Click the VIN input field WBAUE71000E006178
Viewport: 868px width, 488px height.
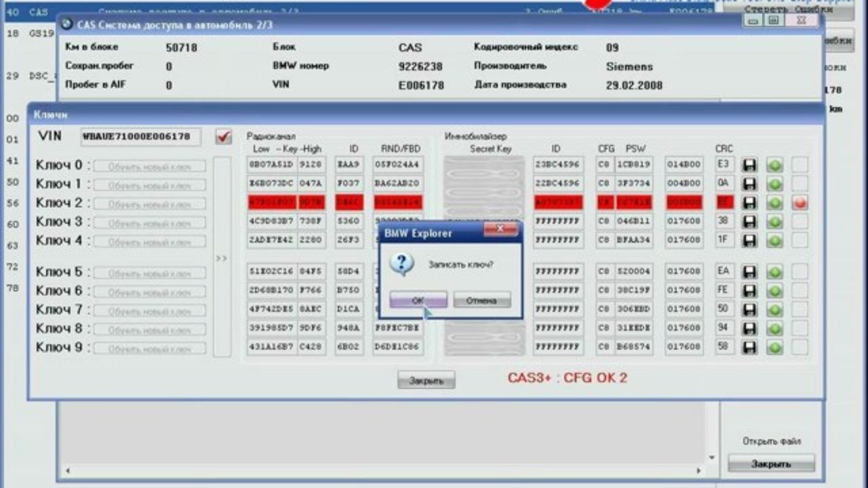140,136
